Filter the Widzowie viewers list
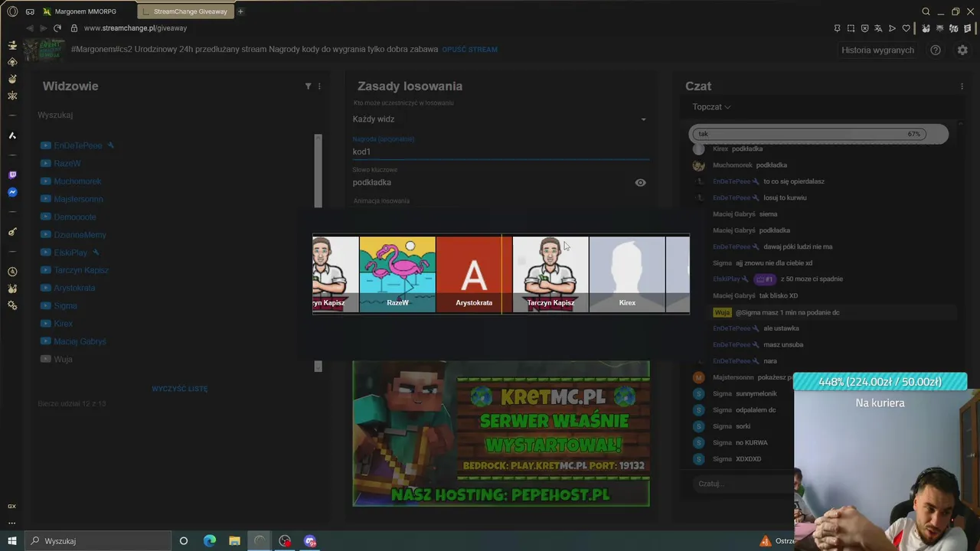Image resolution: width=980 pixels, height=551 pixels. tap(308, 86)
